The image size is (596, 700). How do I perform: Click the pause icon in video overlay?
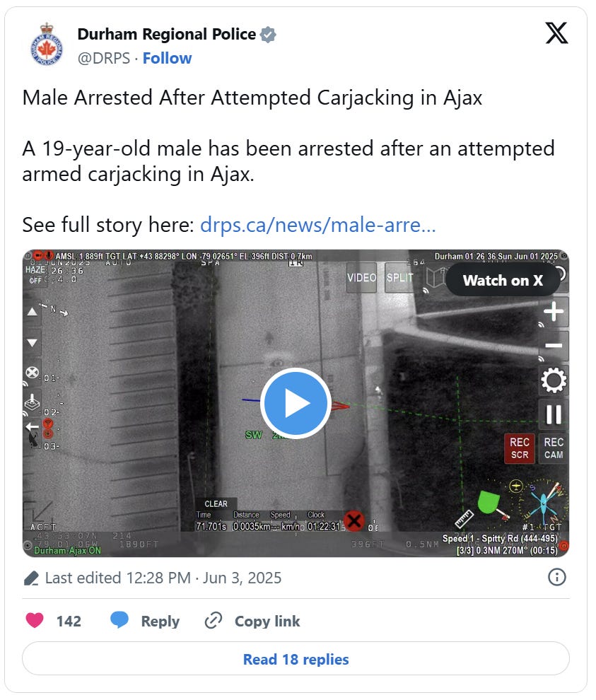[554, 415]
